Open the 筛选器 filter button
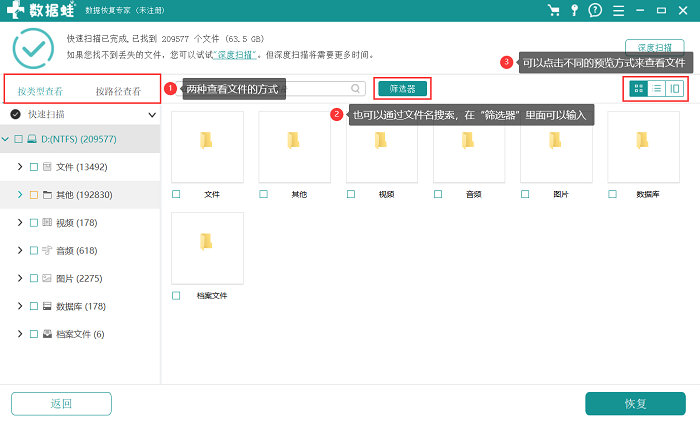The width and height of the screenshot is (700, 427). coord(402,88)
